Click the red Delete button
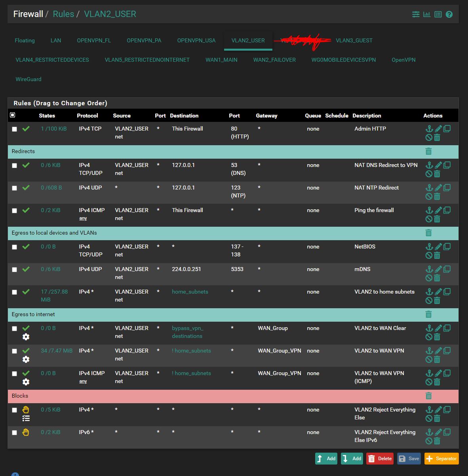The image size is (468, 476). (x=380, y=459)
